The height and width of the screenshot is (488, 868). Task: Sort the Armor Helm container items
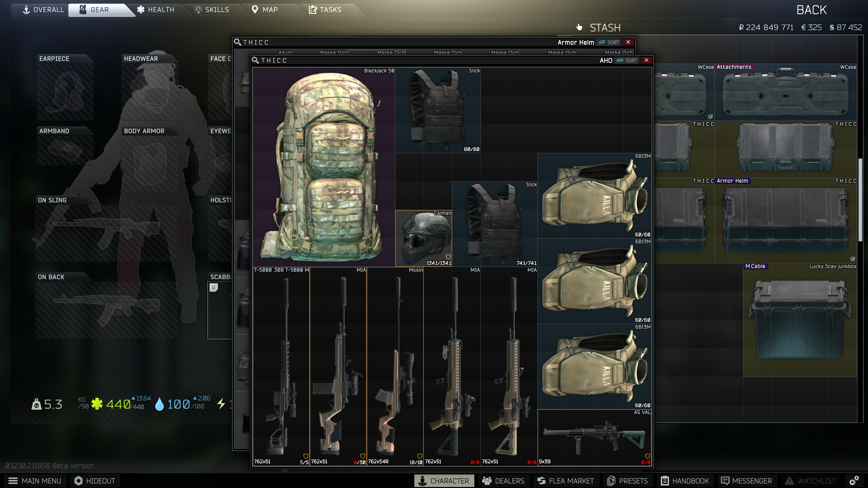tap(609, 42)
